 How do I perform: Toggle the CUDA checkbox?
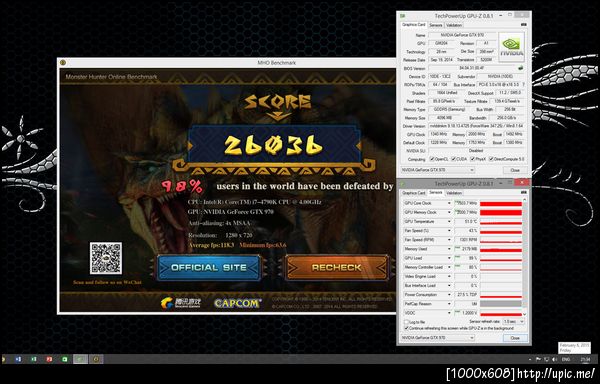[454, 159]
